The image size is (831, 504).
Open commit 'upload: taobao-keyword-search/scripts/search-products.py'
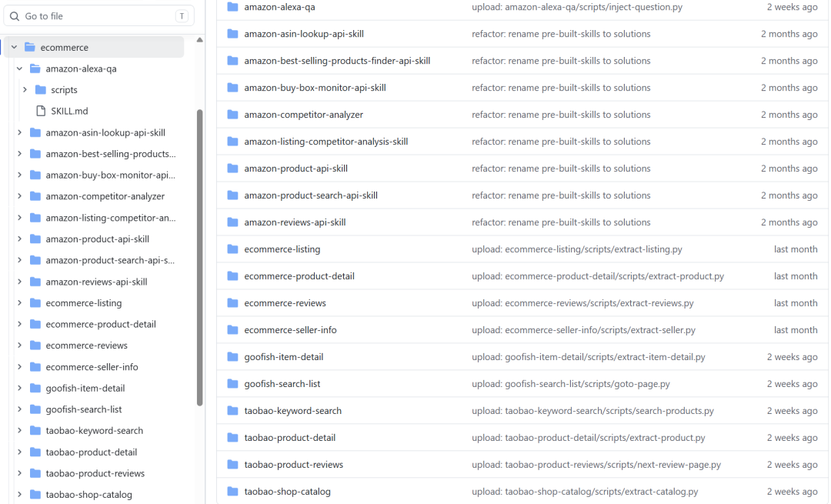[x=592, y=411]
